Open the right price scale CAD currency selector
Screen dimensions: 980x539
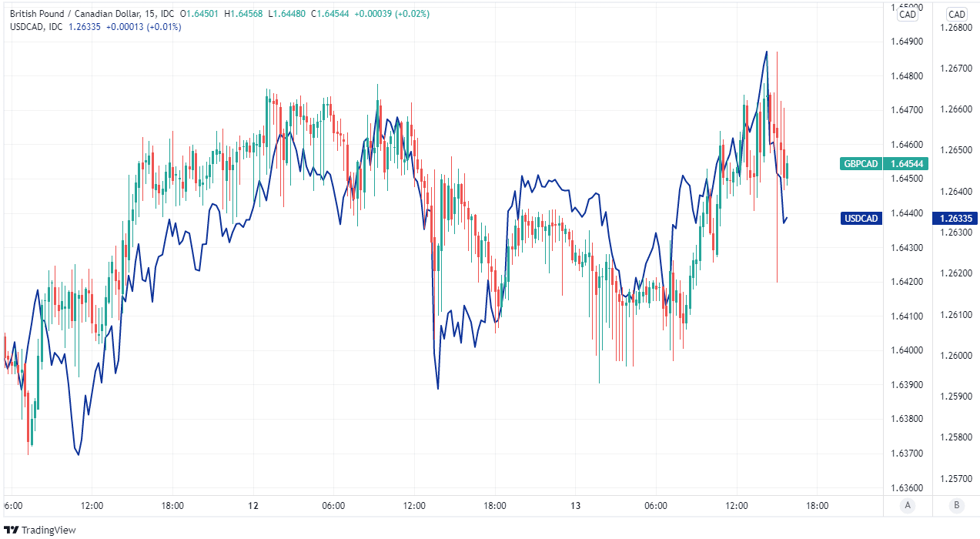pyautogui.click(x=957, y=14)
